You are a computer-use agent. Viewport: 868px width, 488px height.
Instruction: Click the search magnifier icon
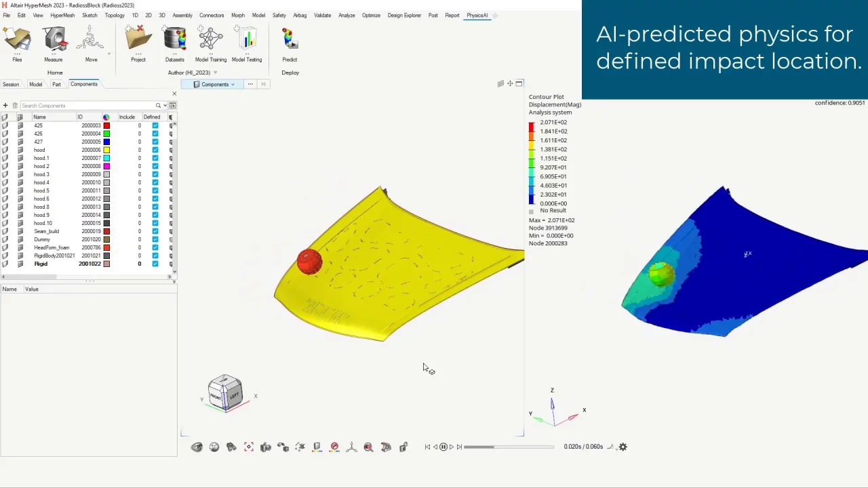pos(158,106)
